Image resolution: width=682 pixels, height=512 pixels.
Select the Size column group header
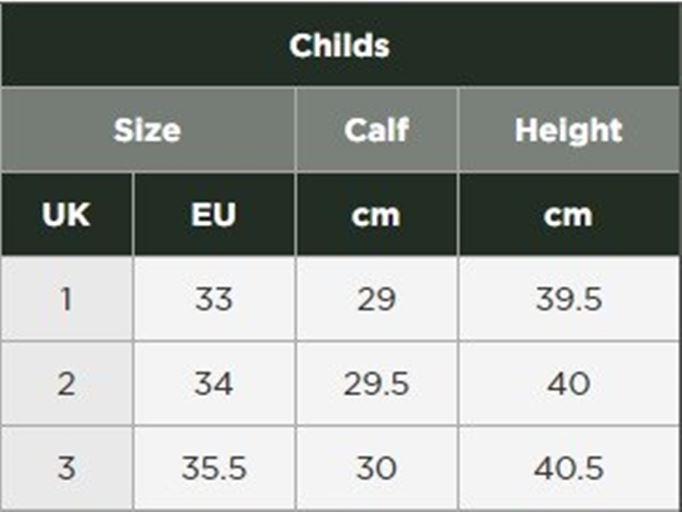[148, 130]
